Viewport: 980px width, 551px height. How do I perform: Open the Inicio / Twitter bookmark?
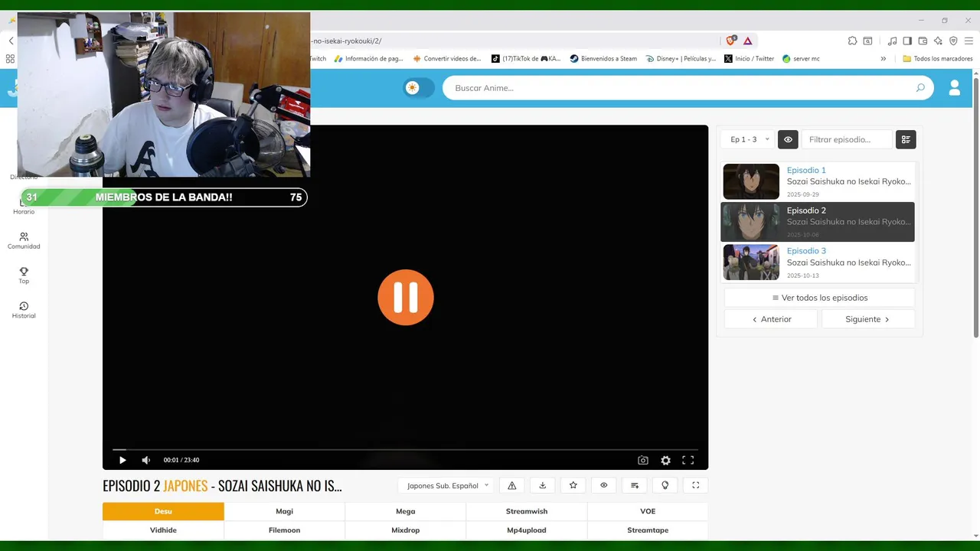[750, 58]
